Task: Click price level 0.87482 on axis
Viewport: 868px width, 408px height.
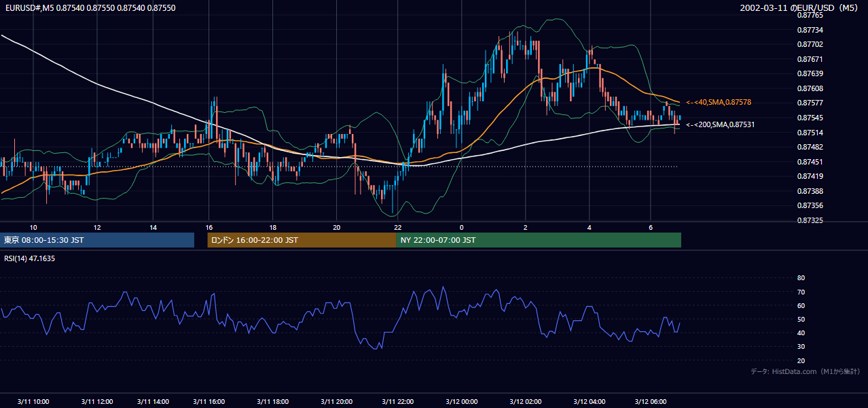Action: coord(810,147)
